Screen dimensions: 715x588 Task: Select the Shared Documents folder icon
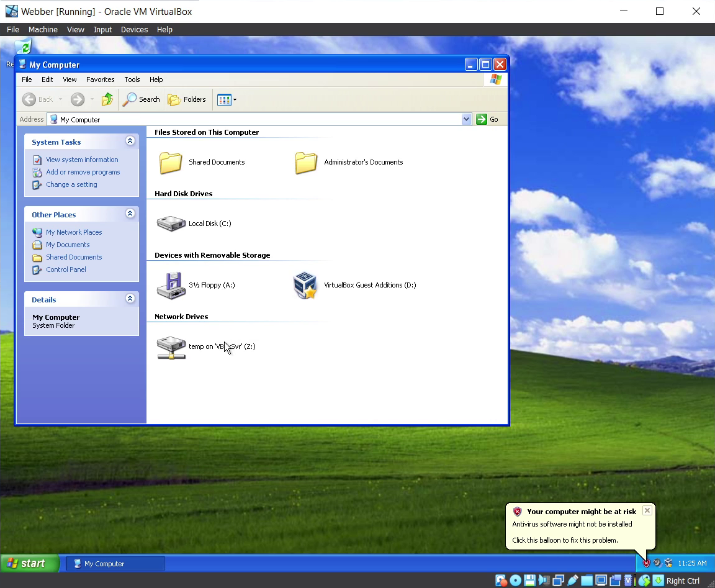[x=171, y=163]
